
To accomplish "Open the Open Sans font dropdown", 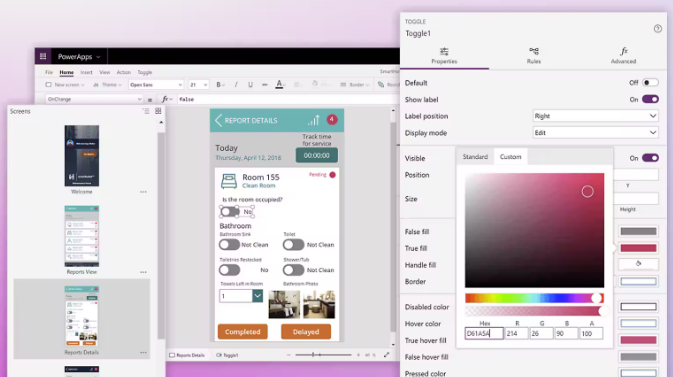I will point(156,85).
